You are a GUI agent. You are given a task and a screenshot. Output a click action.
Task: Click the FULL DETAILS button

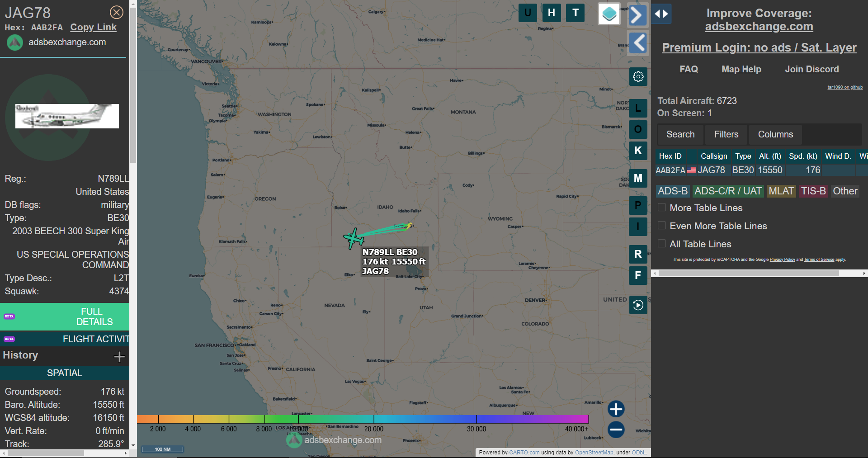[65, 316]
